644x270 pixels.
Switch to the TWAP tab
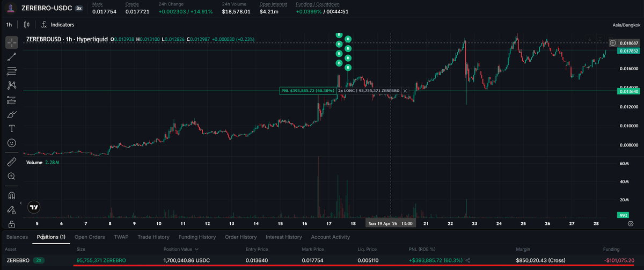click(121, 237)
